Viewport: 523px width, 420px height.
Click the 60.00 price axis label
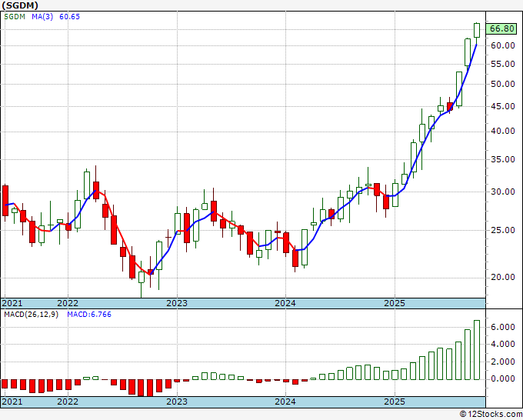click(503, 45)
